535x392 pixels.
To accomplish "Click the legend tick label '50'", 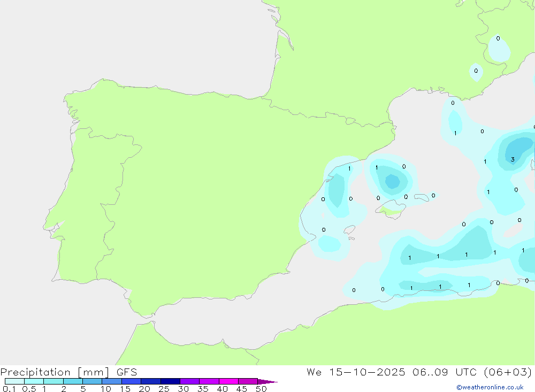I will click(x=261, y=389).
